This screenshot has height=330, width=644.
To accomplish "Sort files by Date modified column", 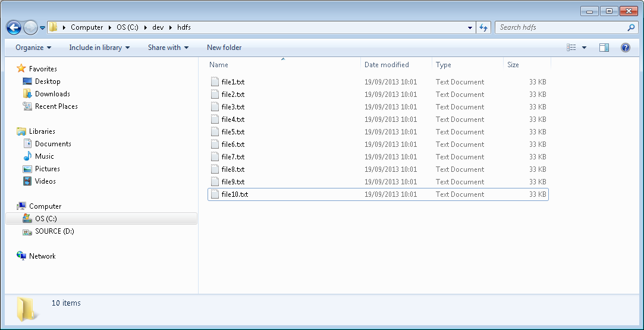I will tap(387, 65).
